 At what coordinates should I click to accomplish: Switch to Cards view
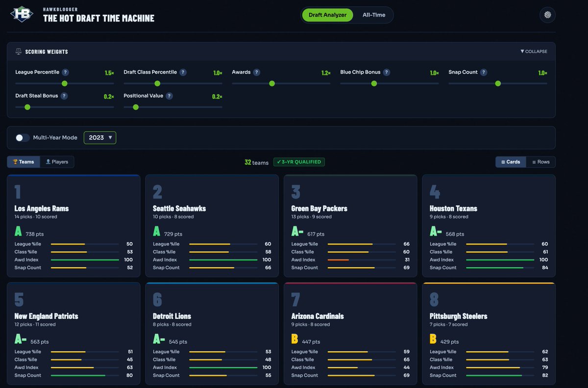click(x=511, y=162)
